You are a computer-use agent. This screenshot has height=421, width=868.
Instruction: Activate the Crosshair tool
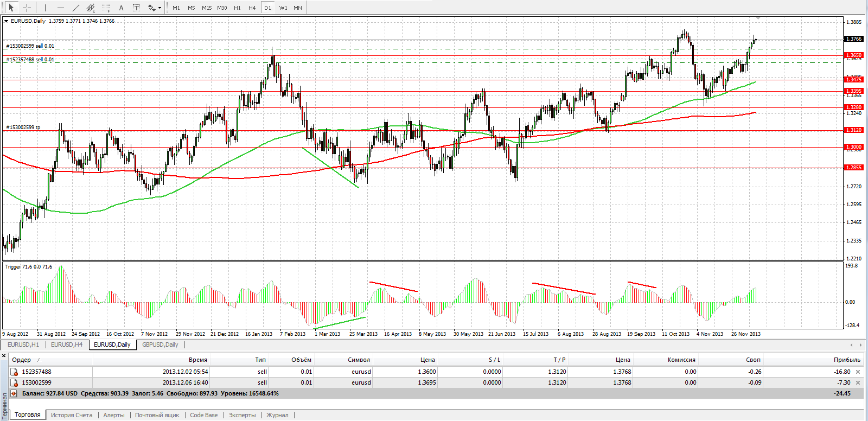27,8
